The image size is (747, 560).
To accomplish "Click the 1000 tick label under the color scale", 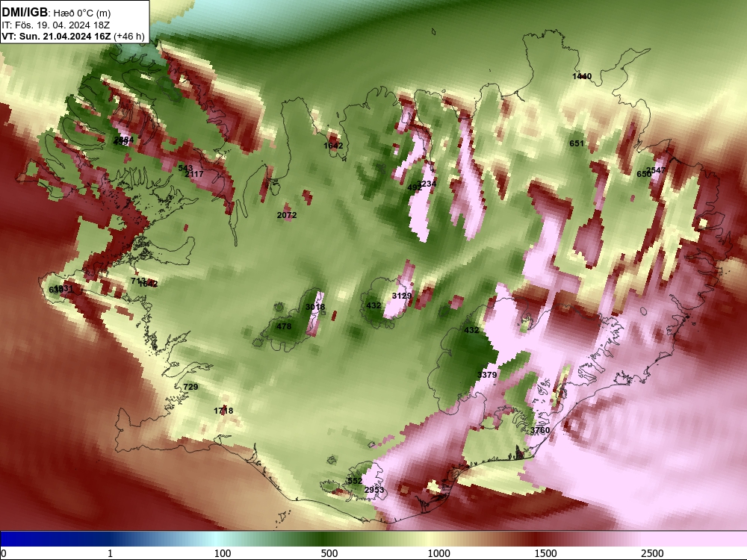I will click(438, 553).
